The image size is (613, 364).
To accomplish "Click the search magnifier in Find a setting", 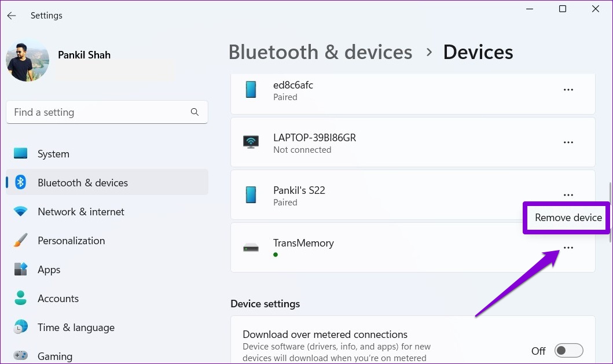I will pos(194,112).
